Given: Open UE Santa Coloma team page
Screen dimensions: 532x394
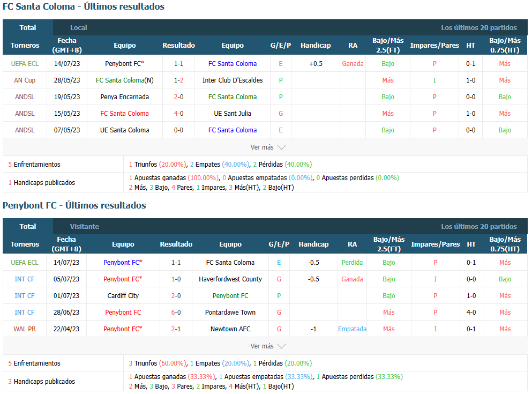Looking at the screenshot, I should [124, 130].
